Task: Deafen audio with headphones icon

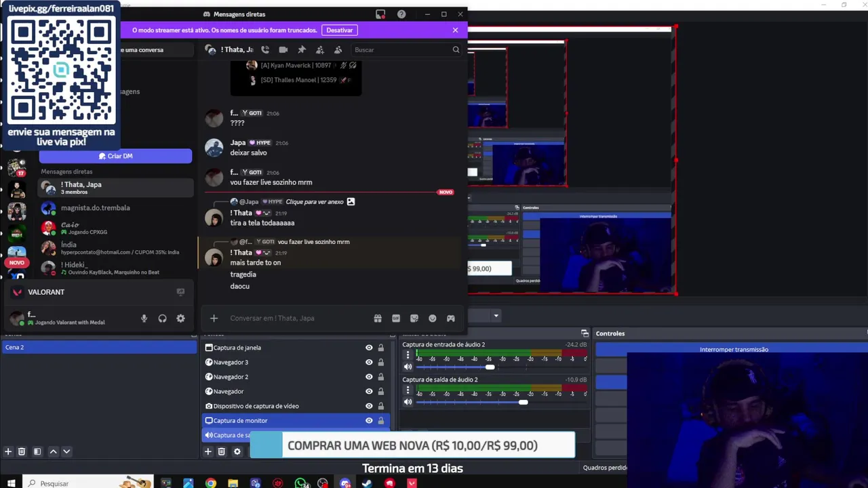Action: 162,319
